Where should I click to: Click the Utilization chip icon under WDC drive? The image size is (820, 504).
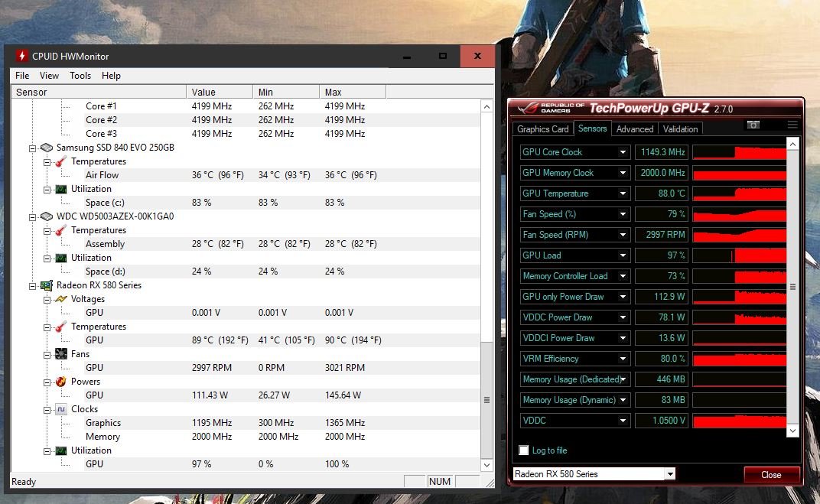point(61,259)
